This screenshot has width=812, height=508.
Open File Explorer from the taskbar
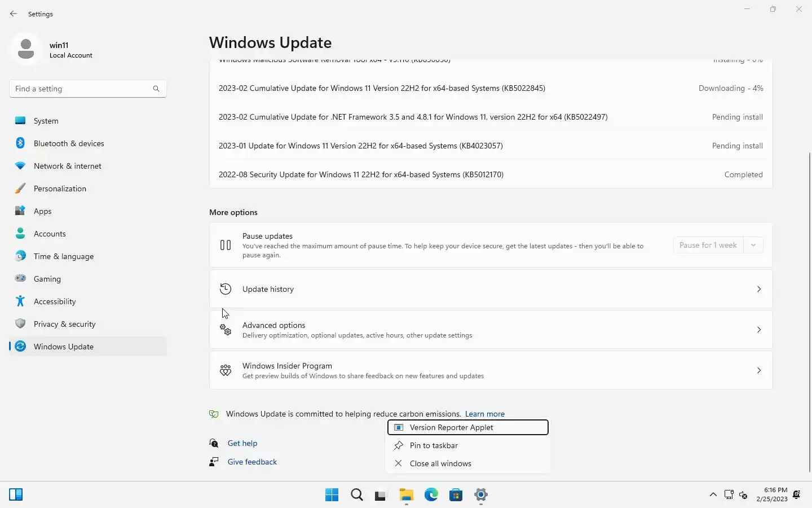407,495
